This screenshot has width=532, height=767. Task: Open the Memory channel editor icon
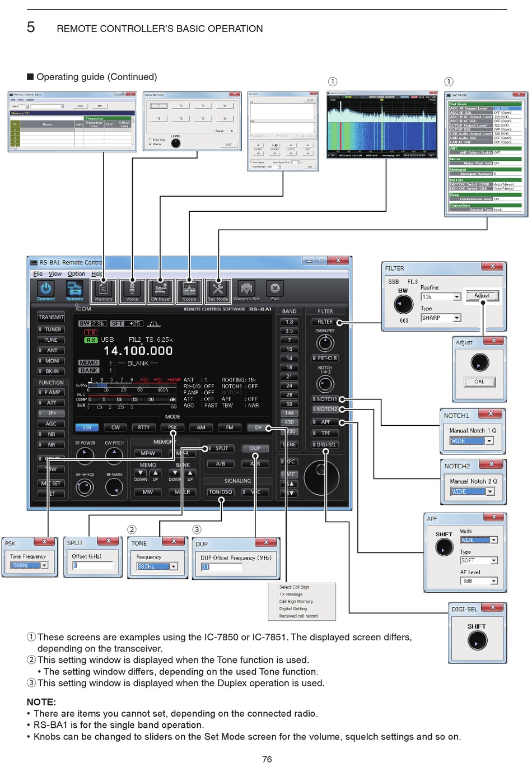click(104, 289)
